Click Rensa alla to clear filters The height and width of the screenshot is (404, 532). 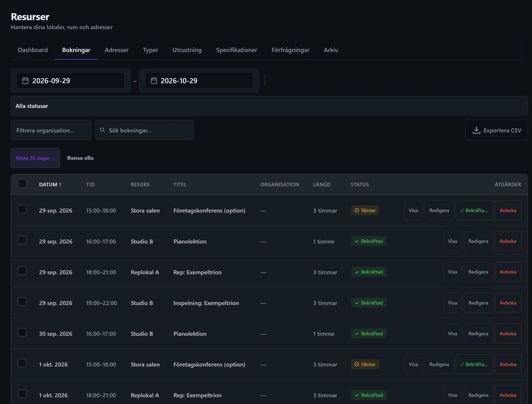80,158
